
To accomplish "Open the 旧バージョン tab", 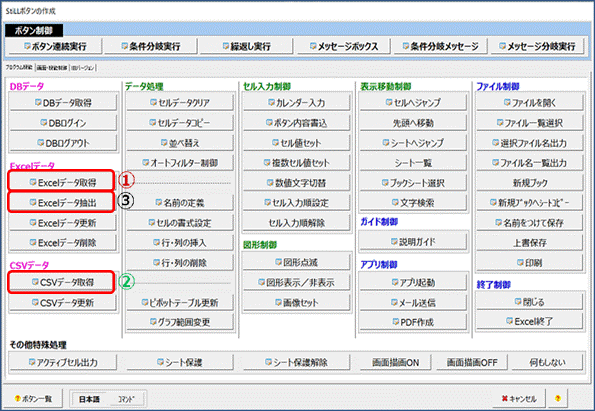I will [82, 68].
